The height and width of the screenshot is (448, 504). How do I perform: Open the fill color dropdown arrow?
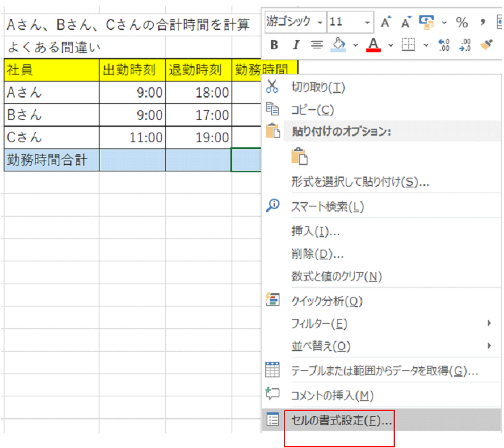click(355, 45)
